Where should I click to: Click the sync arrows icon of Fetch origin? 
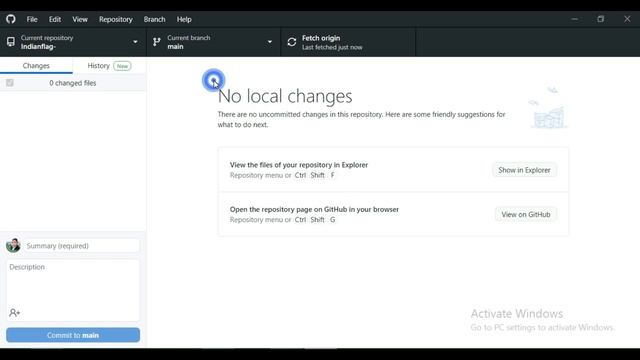291,42
